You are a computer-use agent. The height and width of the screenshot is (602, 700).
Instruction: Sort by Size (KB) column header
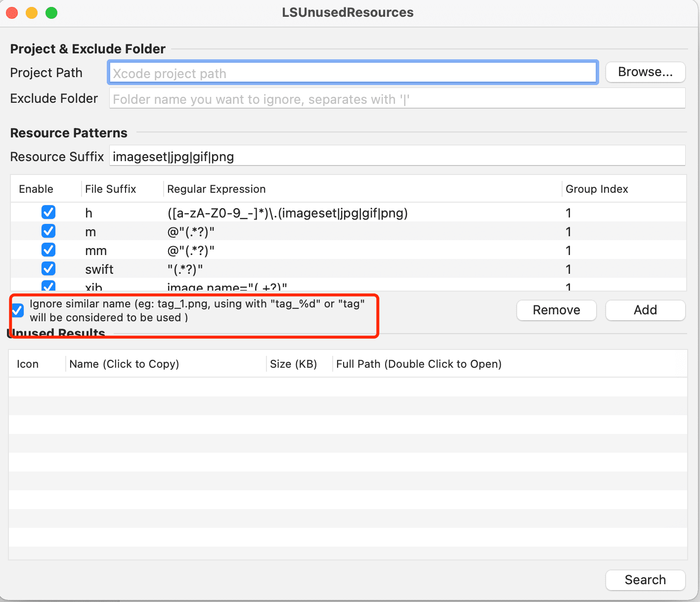click(293, 364)
